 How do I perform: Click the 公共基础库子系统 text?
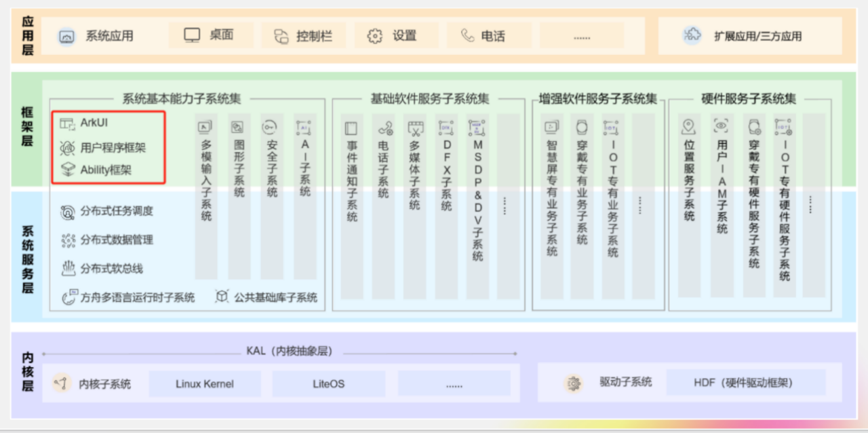275,297
